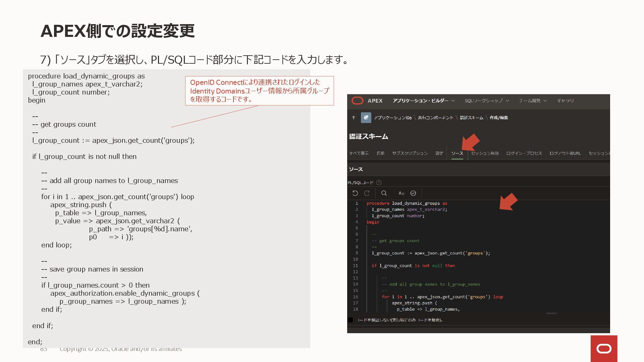Click editor line 14 comment 'add all group names'
This screenshot has height=362, width=644.
click(431, 284)
